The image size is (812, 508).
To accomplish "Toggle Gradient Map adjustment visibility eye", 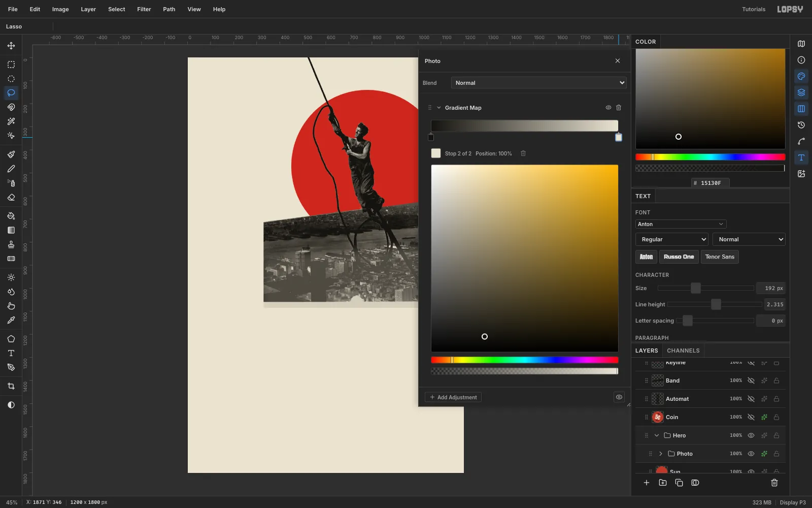I will pyautogui.click(x=608, y=108).
